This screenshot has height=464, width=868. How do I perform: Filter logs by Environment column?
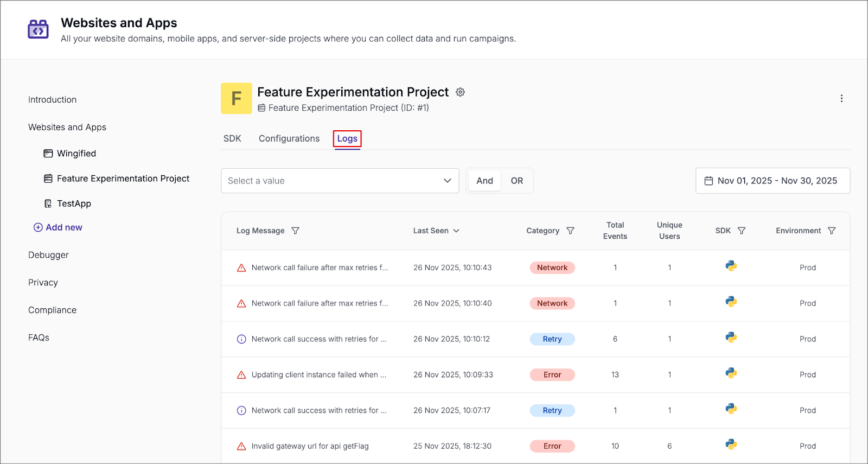click(x=832, y=231)
